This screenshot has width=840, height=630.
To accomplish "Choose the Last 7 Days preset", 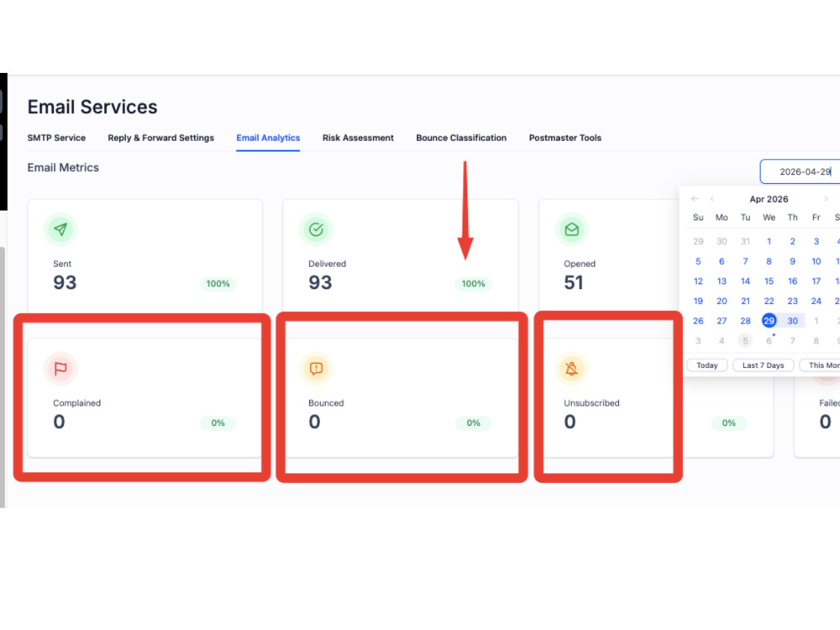I will coord(763,365).
